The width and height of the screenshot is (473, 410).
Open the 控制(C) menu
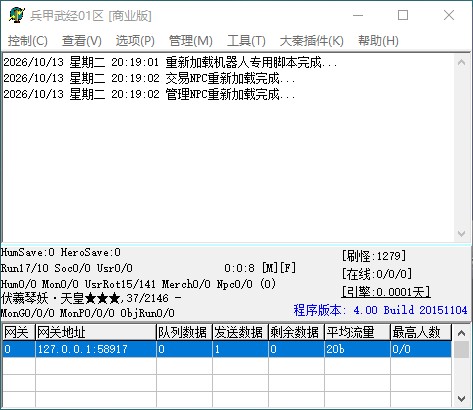pyautogui.click(x=28, y=41)
